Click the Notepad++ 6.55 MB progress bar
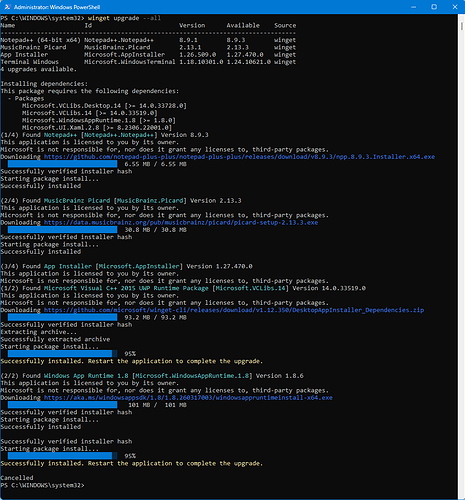 (62, 164)
